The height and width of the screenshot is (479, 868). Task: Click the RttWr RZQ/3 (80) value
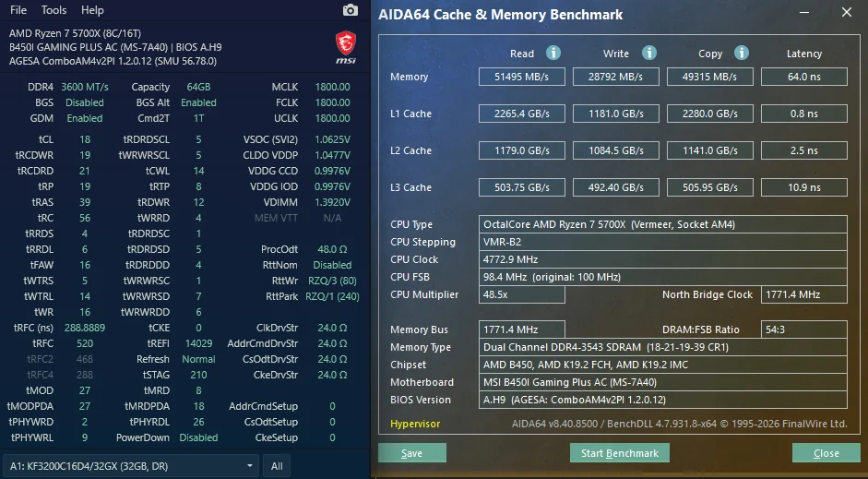332,281
